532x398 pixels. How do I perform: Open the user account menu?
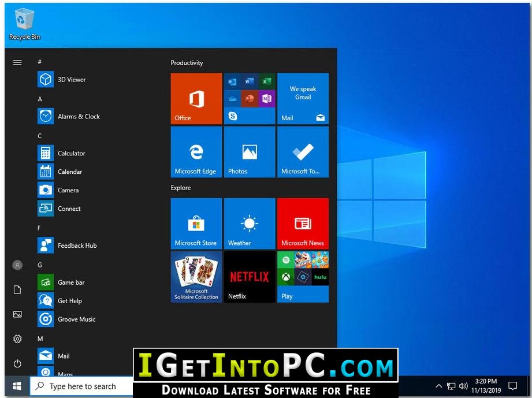pyautogui.click(x=17, y=265)
